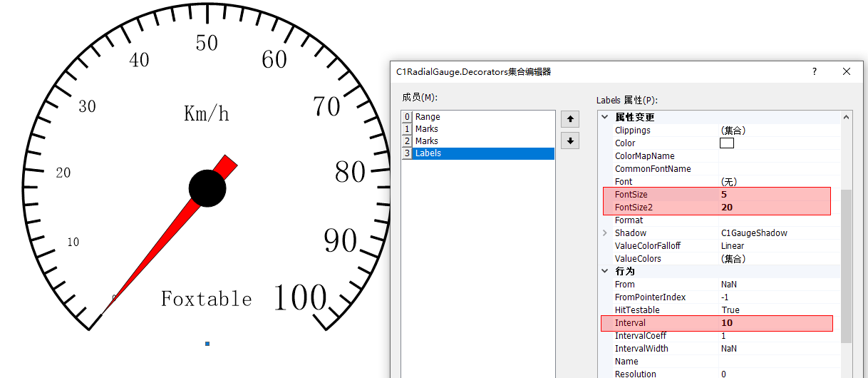
Task: Click the Interval value field
Action: pyautogui.click(x=773, y=323)
